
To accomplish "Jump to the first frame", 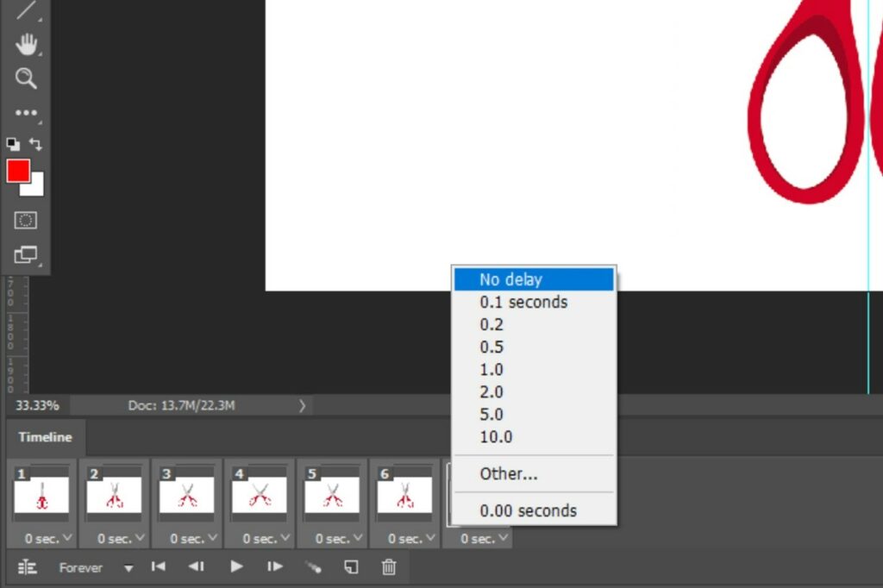I will (158, 566).
